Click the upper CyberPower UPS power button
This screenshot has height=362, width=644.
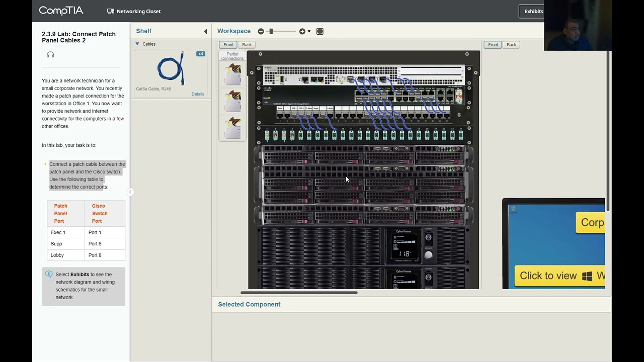428,238
